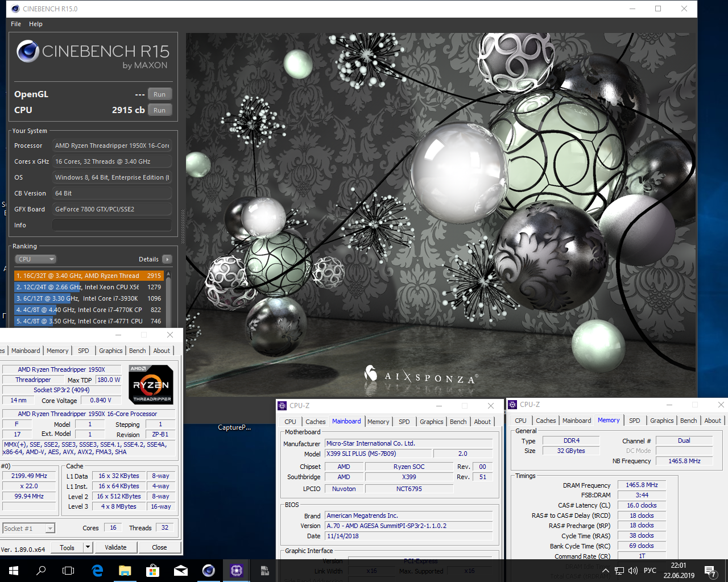This screenshot has height=582, width=728.
Task: Open CPU tab in right CPU-Z window
Action: click(520, 421)
